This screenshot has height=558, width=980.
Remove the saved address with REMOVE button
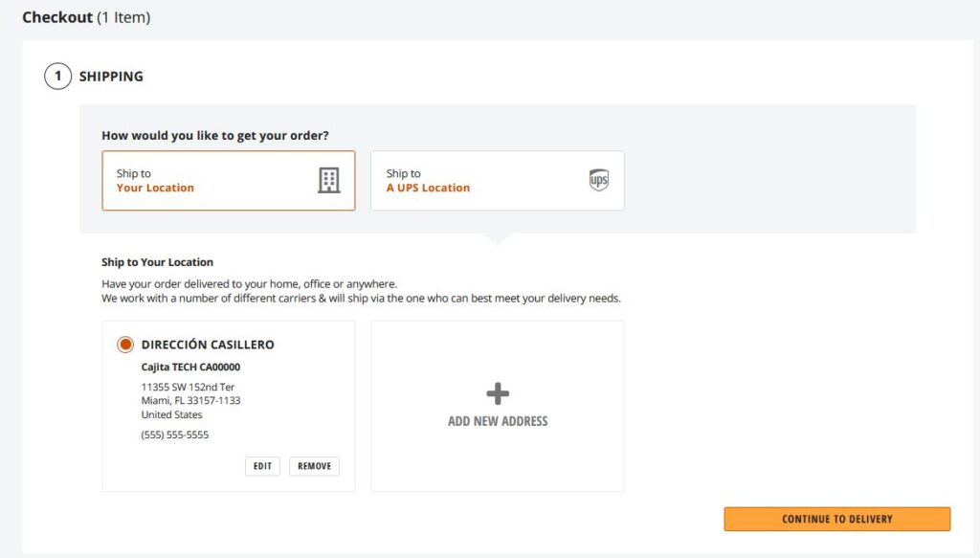click(x=314, y=466)
